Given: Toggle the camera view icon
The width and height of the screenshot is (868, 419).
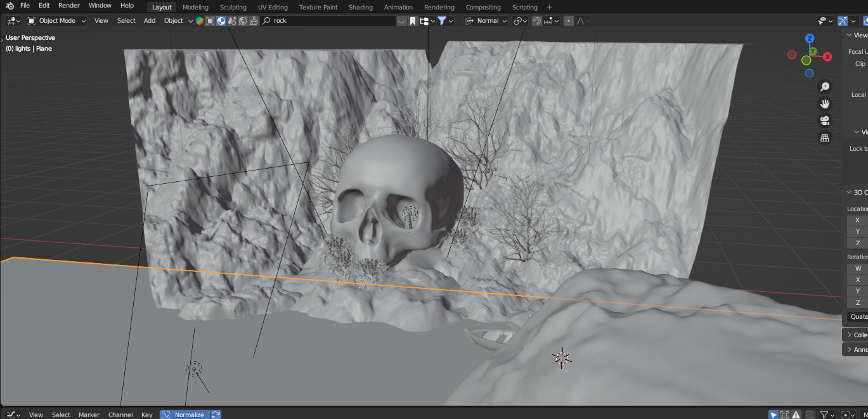Looking at the screenshot, I should pos(825,120).
